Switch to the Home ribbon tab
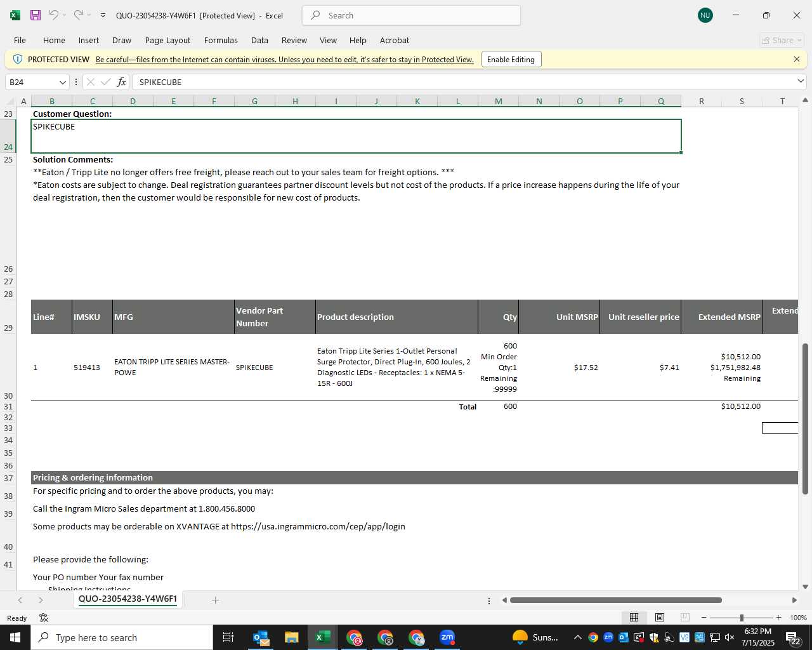 [54, 40]
